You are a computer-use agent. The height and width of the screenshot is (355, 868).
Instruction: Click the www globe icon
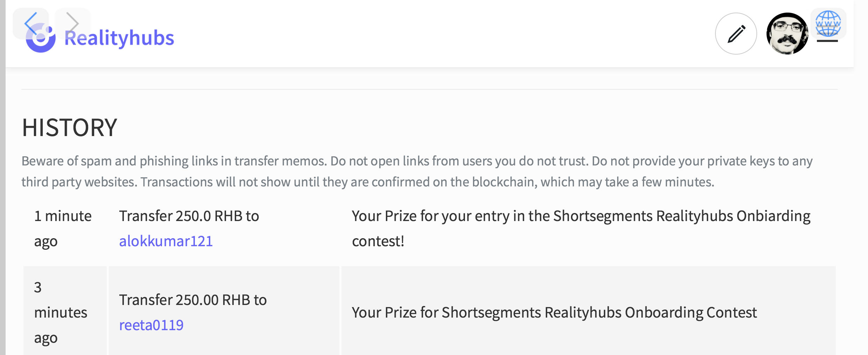point(828,23)
